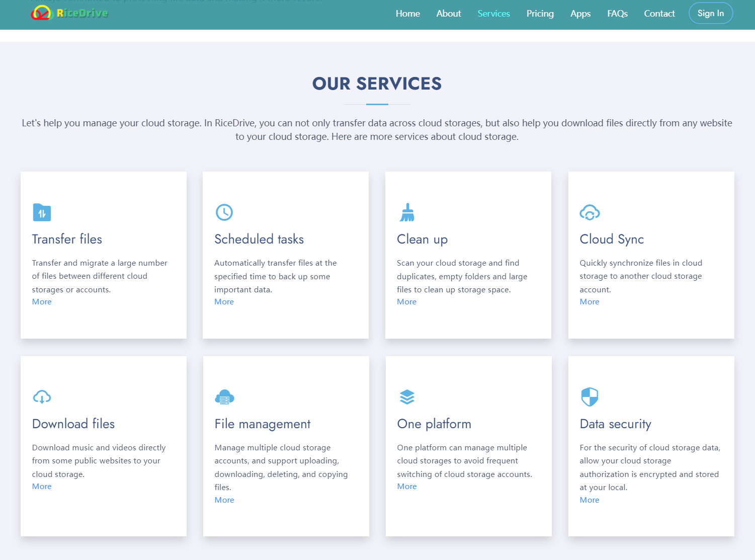Click the Data security shield icon
Screen dimensions: 755x560
coord(590,397)
